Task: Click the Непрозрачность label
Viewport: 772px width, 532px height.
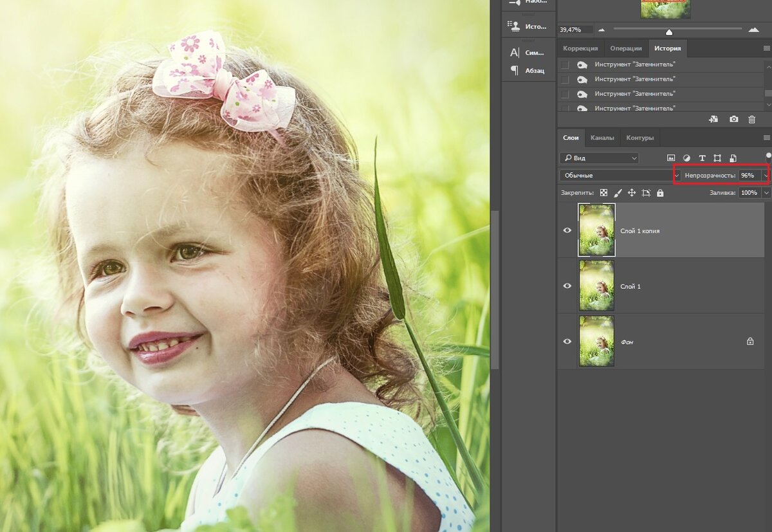Action: point(710,175)
